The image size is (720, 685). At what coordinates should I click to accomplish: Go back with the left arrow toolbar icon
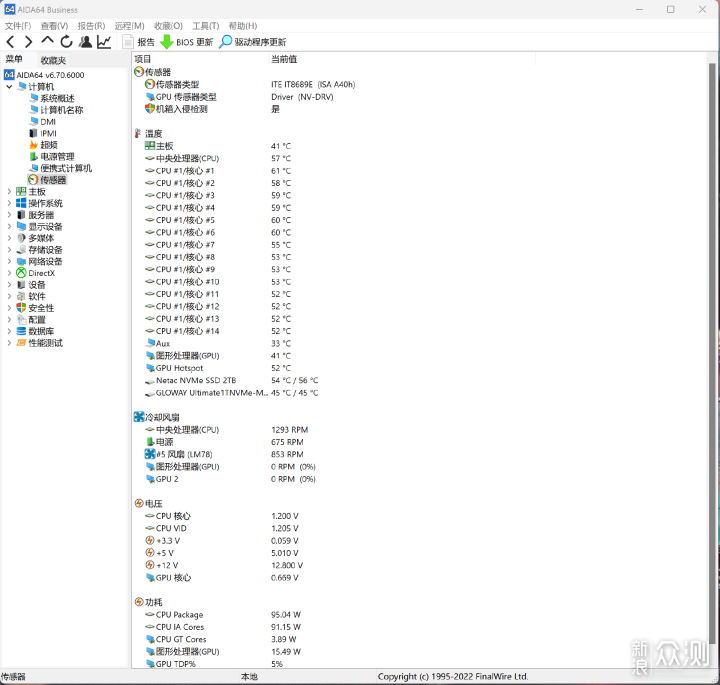[11, 42]
